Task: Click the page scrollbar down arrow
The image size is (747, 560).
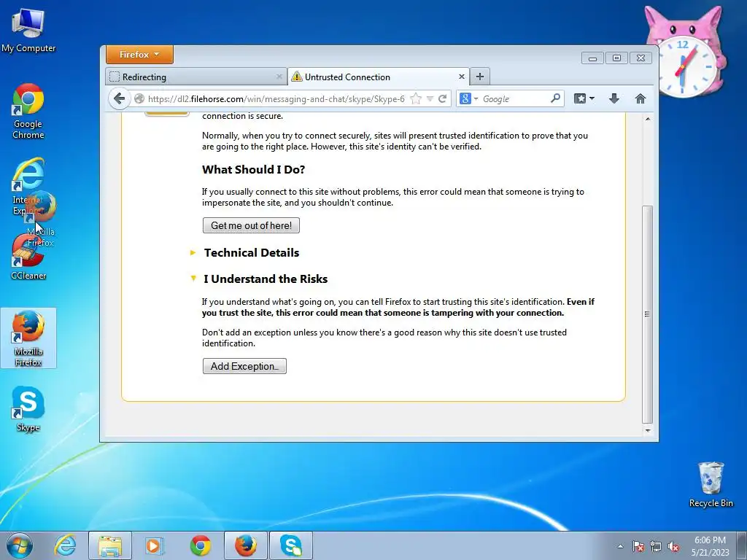Action: point(648,430)
